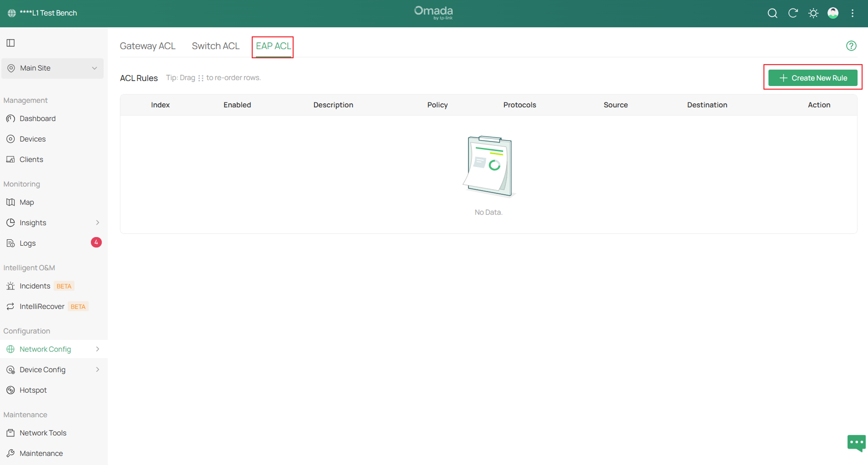This screenshot has width=868, height=465.
Task: Click the search magnifier icon in header
Action: [x=772, y=13]
